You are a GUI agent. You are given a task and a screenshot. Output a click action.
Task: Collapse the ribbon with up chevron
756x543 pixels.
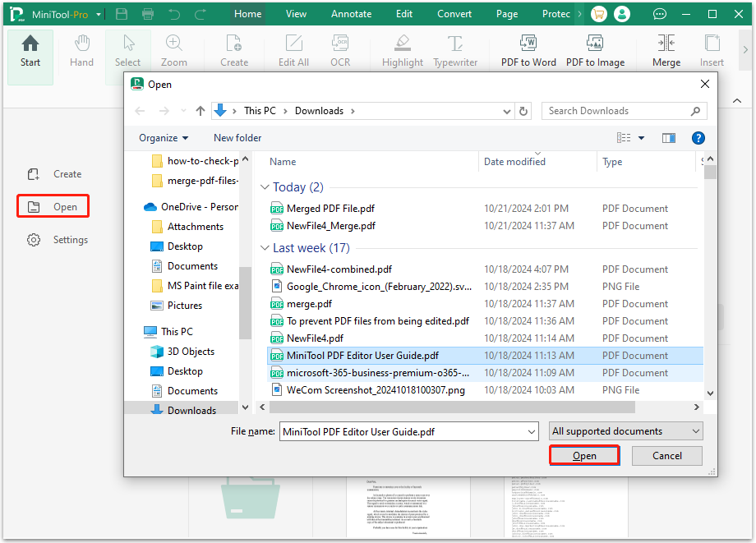(737, 101)
